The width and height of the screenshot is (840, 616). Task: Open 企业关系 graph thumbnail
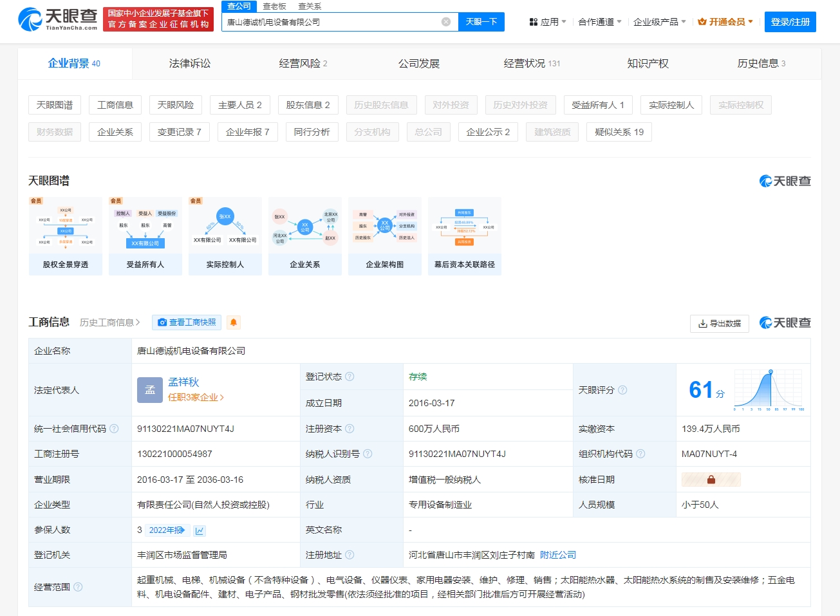pos(305,236)
